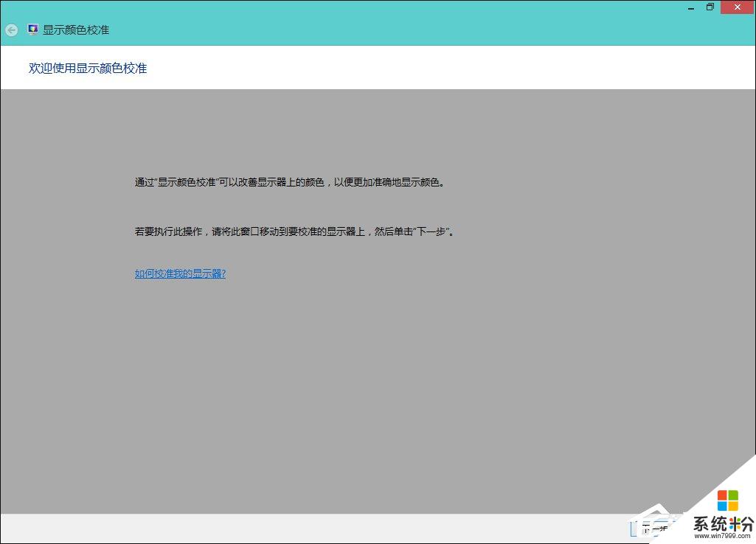The image size is (756, 544).
Task: Minimize the Display Color Calibration window
Action: click(x=690, y=7)
